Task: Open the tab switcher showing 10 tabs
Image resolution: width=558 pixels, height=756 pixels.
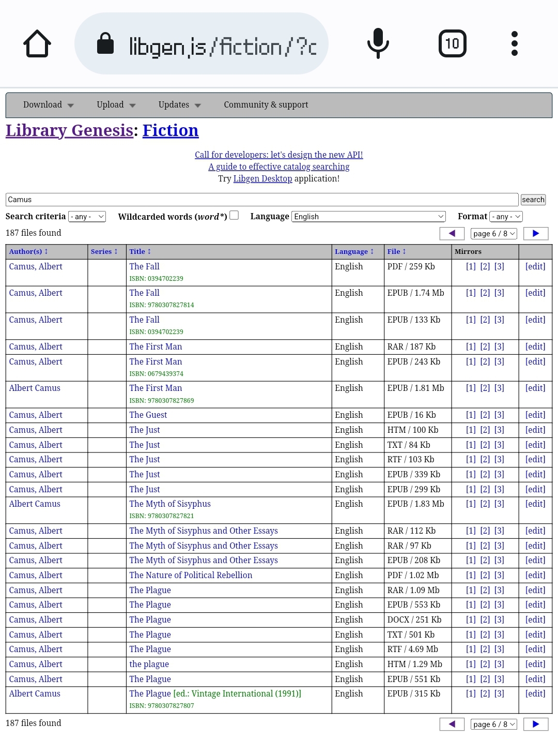Action: click(x=452, y=43)
